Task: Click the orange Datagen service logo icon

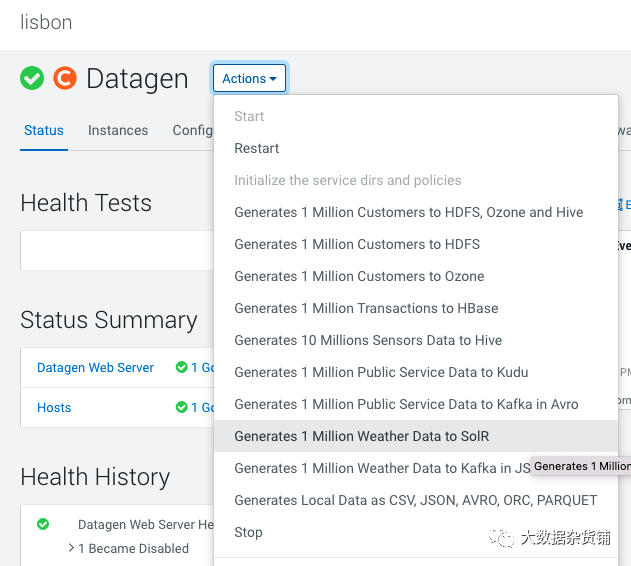Action: coord(65,78)
